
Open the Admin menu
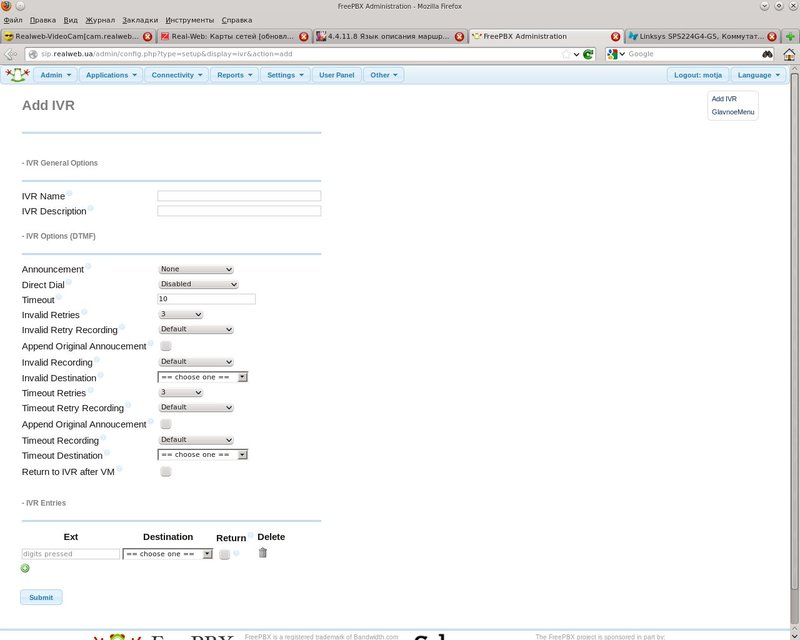click(x=55, y=75)
